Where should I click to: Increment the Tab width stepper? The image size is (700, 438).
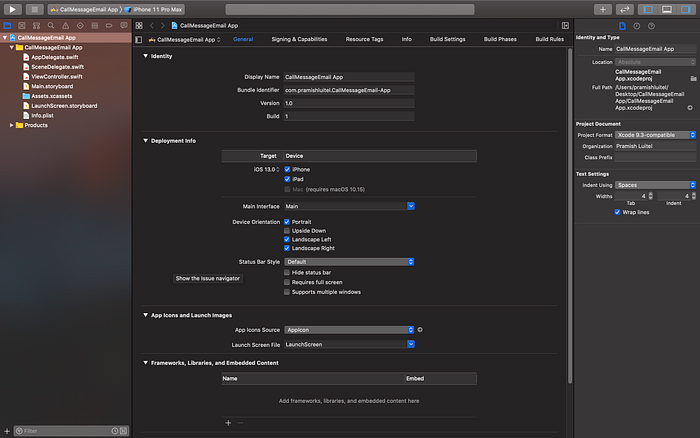click(x=650, y=194)
